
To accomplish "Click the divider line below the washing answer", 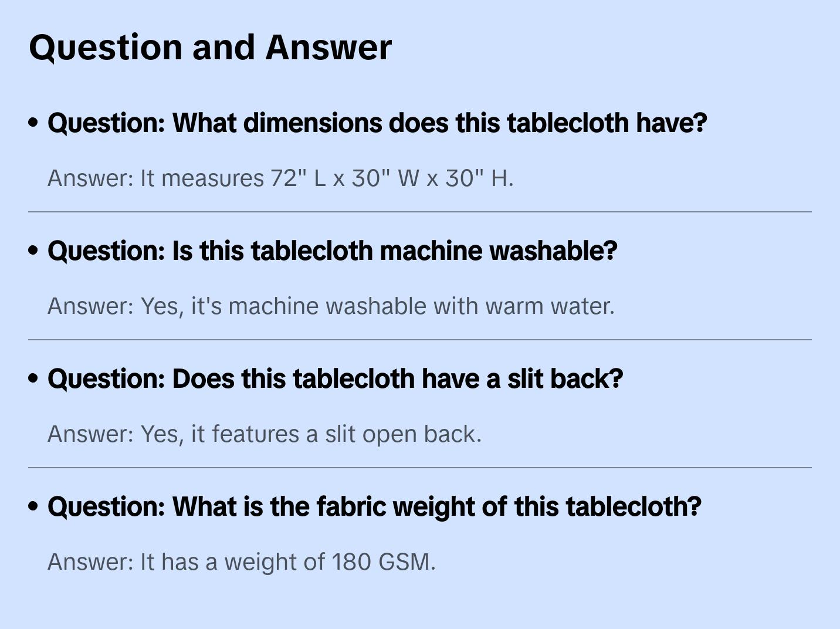I will (420, 340).
